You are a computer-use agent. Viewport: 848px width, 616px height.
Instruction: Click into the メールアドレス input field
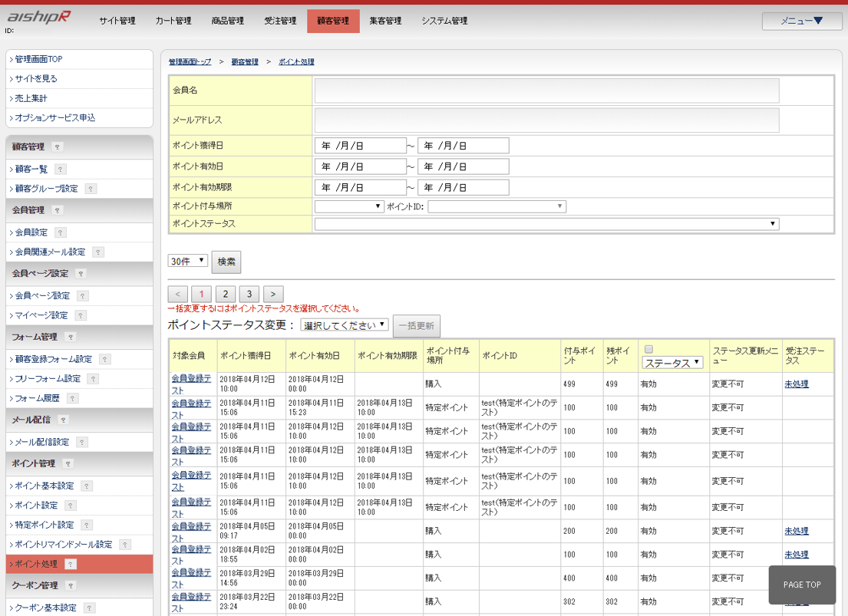(546, 120)
